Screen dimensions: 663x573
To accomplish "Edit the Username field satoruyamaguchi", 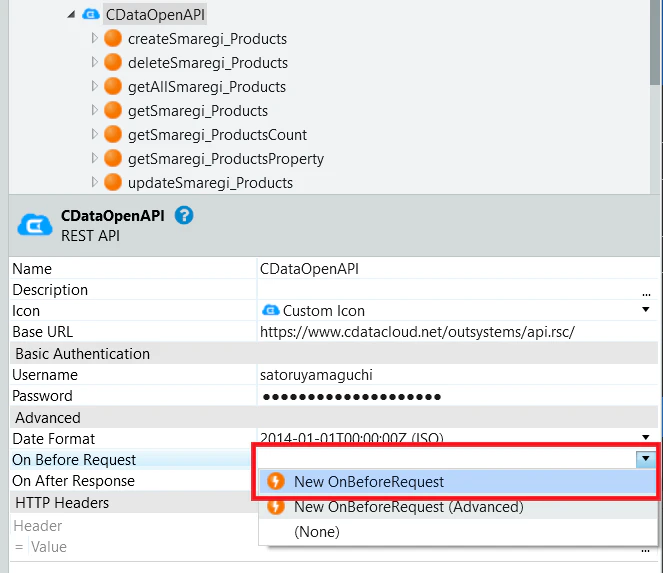I will click(458, 375).
